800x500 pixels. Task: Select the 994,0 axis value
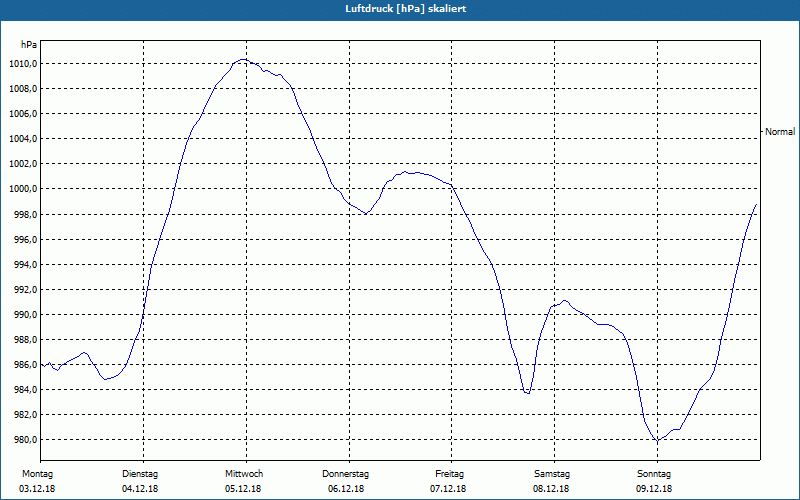tap(25, 264)
